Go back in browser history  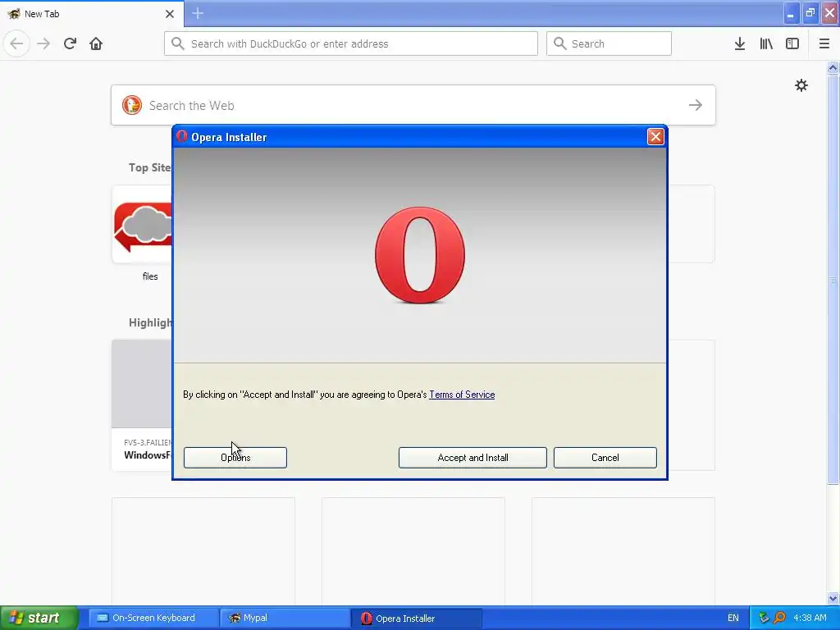pos(16,43)
